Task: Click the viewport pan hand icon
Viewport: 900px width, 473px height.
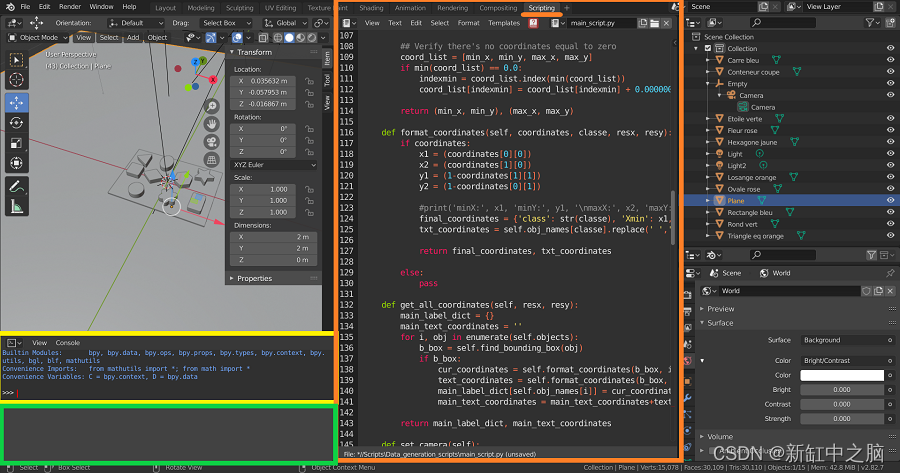Action: 212,124
